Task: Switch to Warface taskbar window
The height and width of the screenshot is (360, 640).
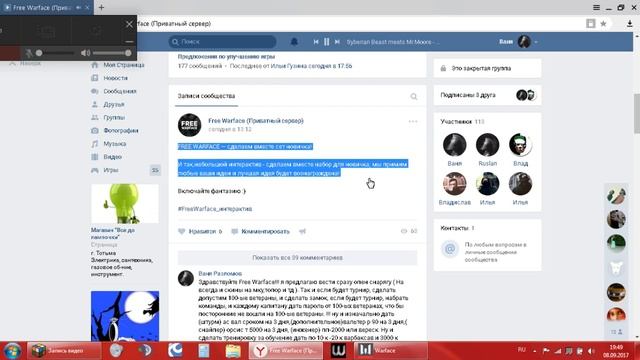Action: coord(391,351)
